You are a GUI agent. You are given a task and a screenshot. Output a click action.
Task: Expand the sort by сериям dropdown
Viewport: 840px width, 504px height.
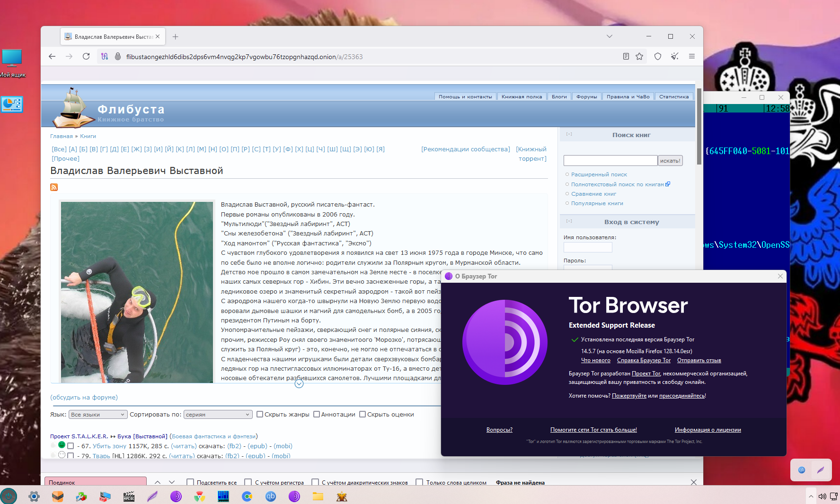tap(218, 415)
